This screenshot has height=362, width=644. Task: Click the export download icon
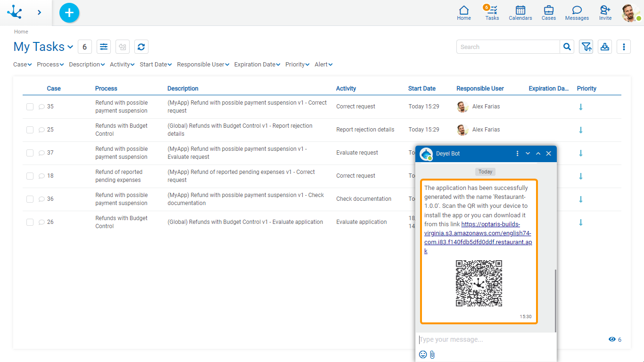[605, 47]
